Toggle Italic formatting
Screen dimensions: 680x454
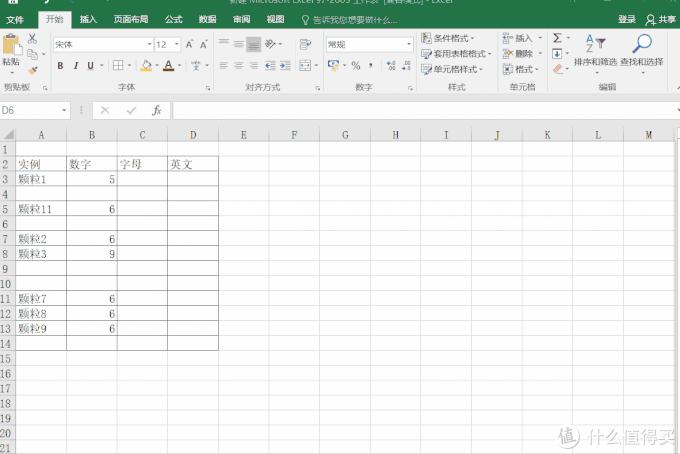click(75, 65)
